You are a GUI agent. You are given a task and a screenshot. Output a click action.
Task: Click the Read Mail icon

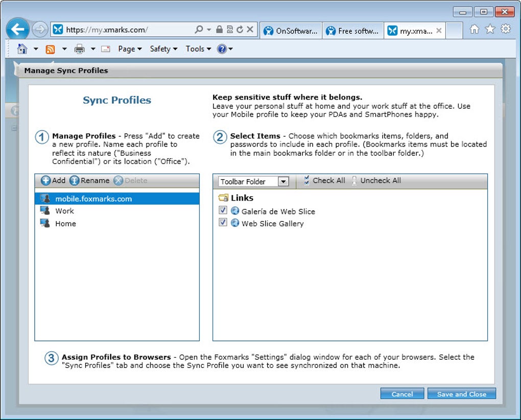pos(106,49)
